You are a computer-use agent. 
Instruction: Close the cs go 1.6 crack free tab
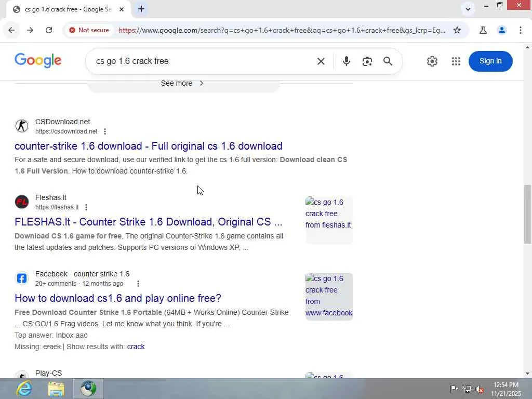(122, 9)
